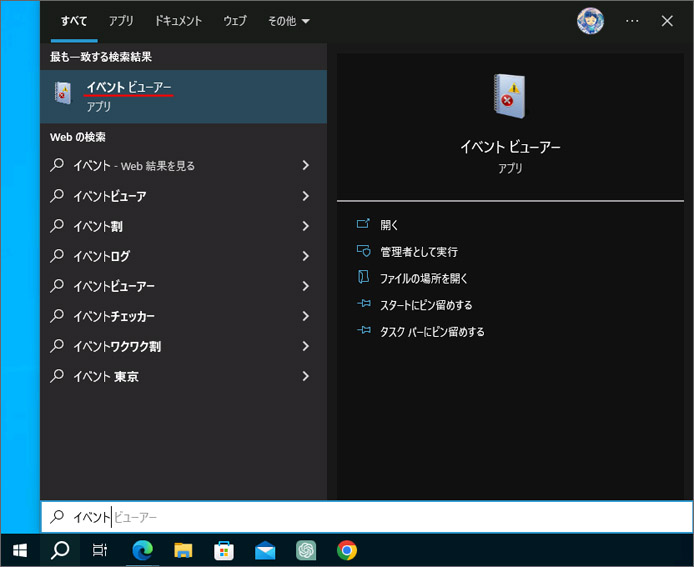The width and height of the screenshot is (694, 567).
Task: Expand arrow next to イベントビューア
Action: [x=306, y=196]
